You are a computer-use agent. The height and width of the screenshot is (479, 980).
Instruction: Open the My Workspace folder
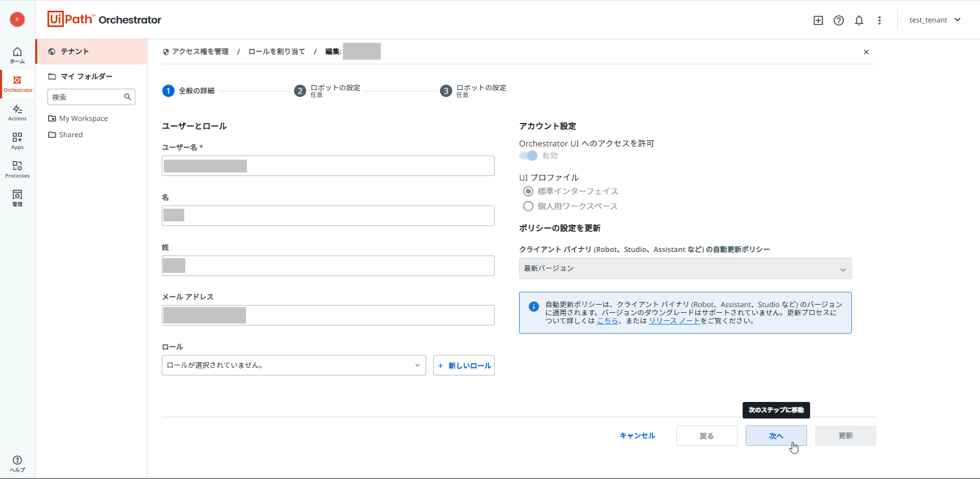coord(78,118)
